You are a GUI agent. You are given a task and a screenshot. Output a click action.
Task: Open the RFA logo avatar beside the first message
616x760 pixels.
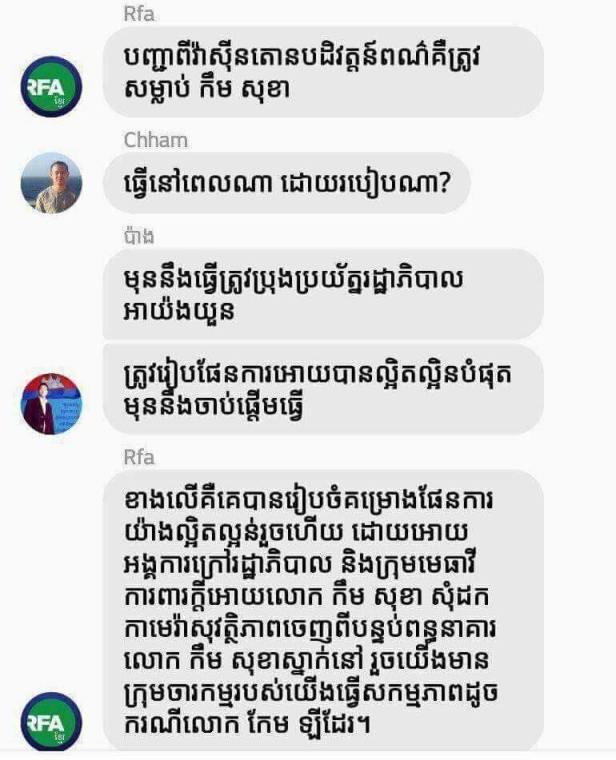click(x=51, y=87)
